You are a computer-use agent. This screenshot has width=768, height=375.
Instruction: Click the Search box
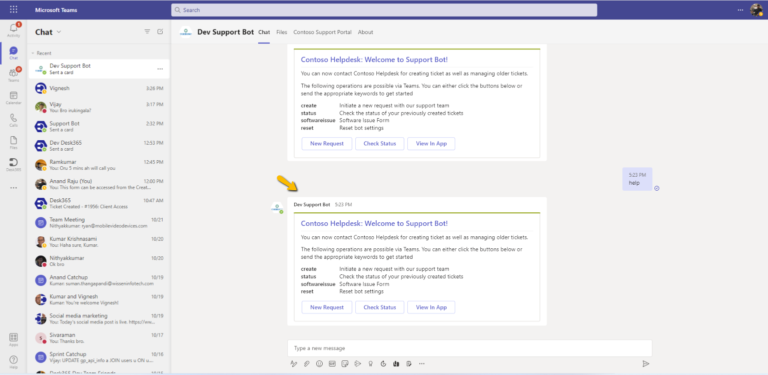pos(384,10)
